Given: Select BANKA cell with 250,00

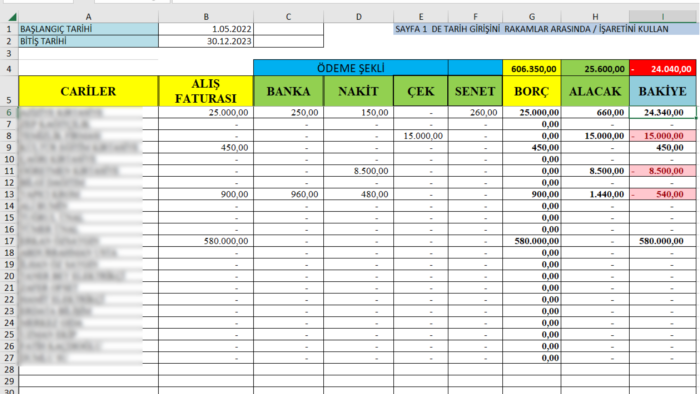Looking at the screenshot, I should click(x=288, y=112).
